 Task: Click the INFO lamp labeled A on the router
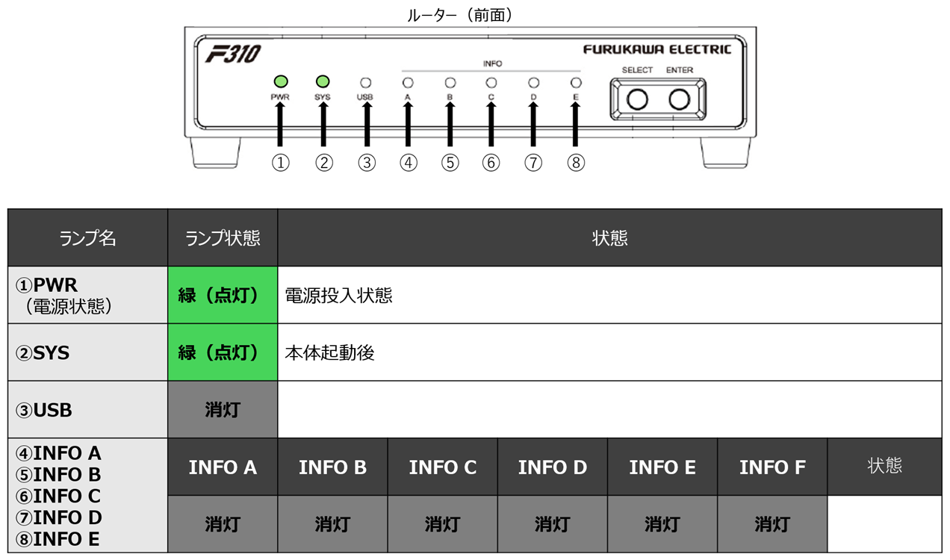point(408,82)
